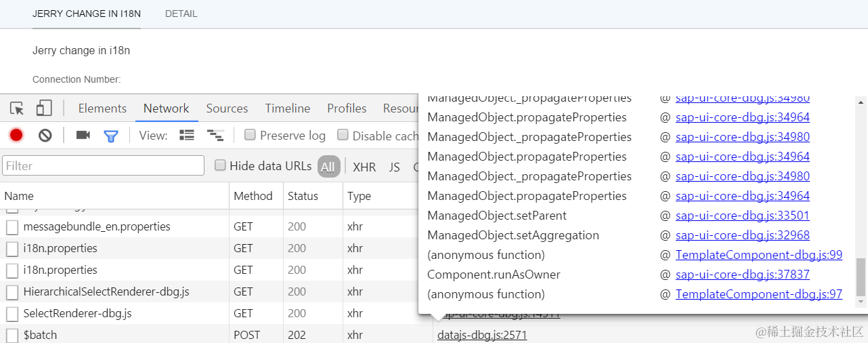868x343 pixels.
Task: Enable the Disable cache checkbox
Action: point(343,135)
